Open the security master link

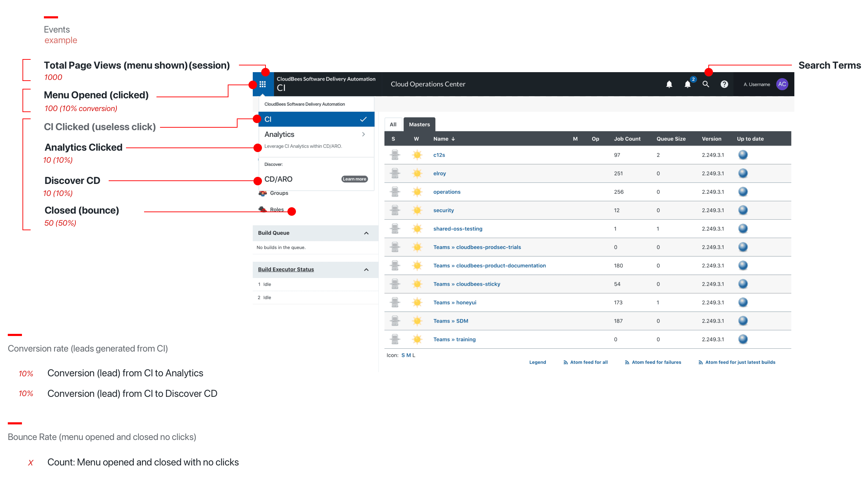tap(444, 210)
